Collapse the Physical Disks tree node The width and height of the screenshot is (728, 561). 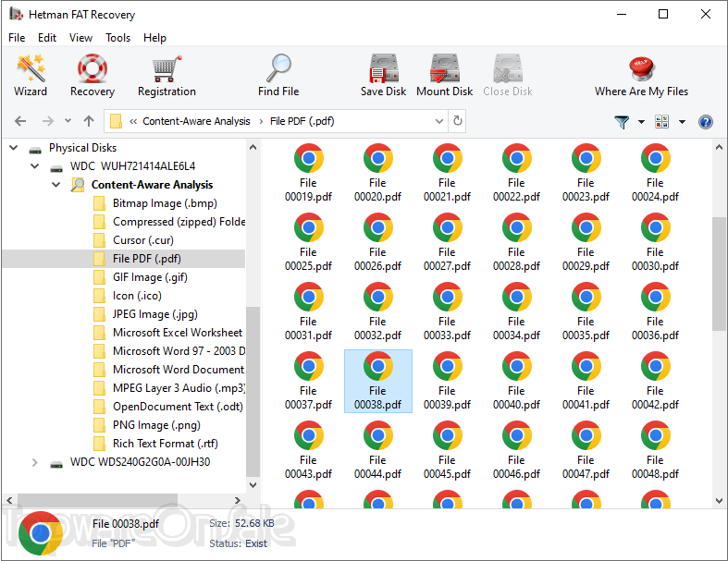(14, 148)
